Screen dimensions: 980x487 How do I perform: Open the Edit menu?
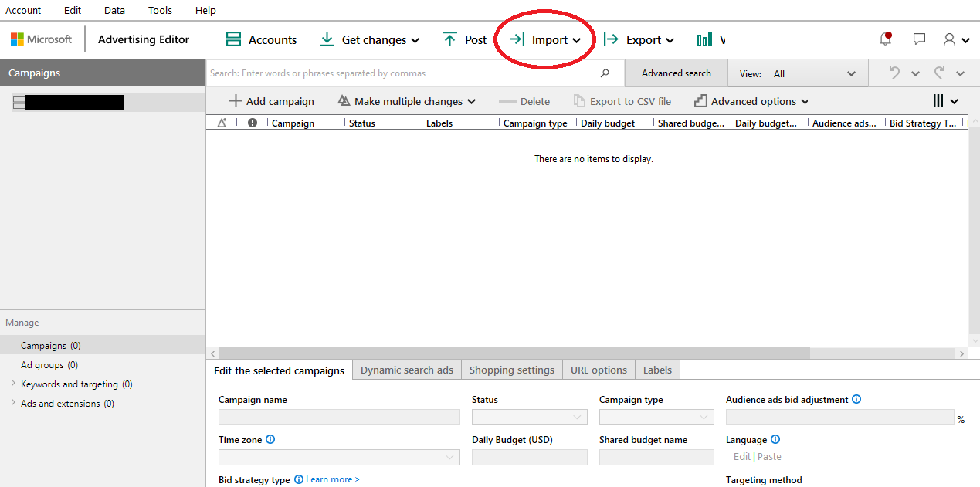tap(73, 11)
